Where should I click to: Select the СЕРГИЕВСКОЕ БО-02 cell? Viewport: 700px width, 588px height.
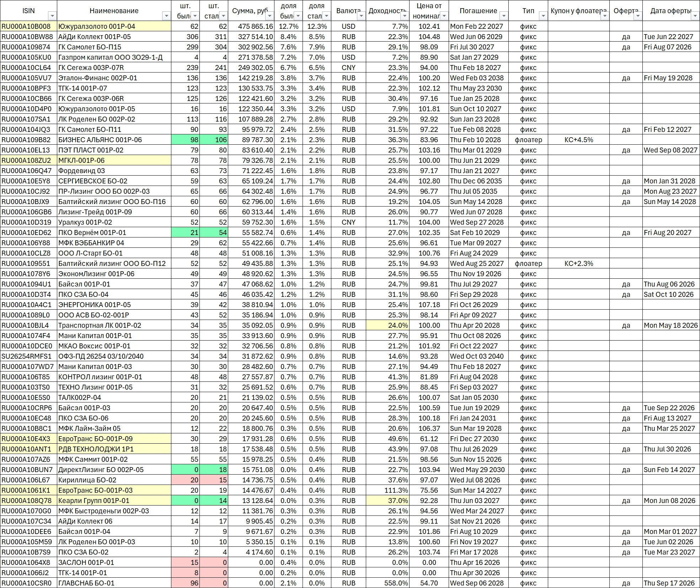point(114,181)
